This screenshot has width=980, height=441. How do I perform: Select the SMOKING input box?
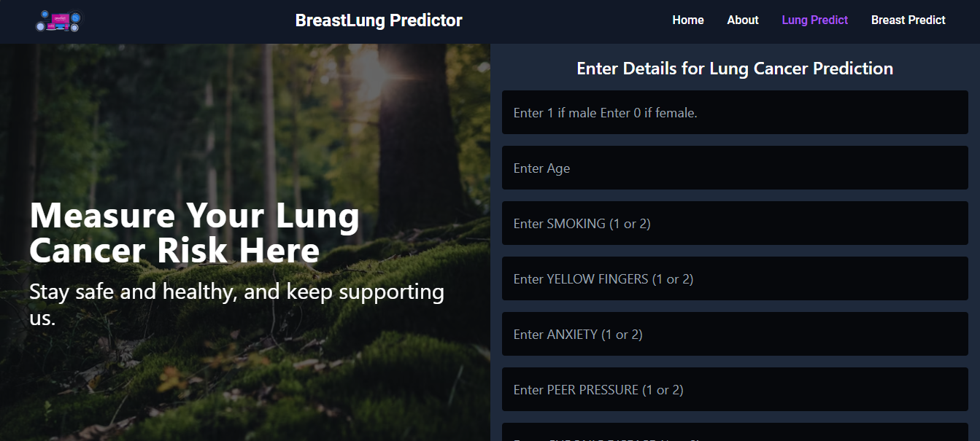[x=734, y=223]
